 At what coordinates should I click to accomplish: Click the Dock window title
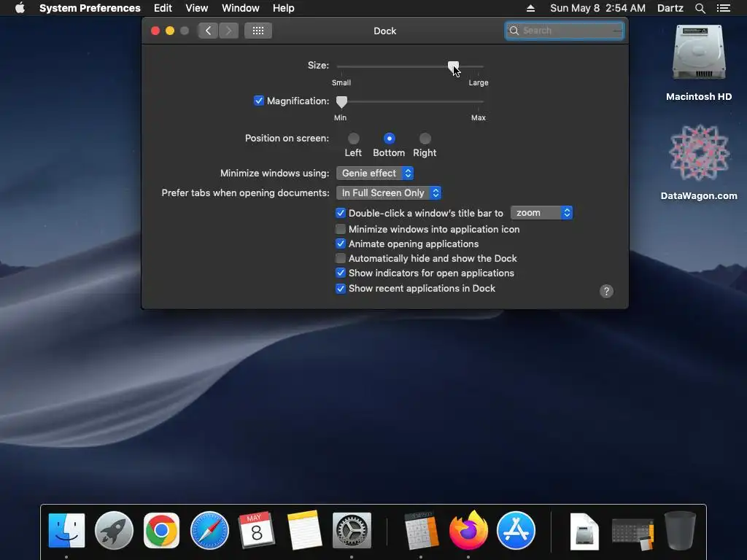384,31
